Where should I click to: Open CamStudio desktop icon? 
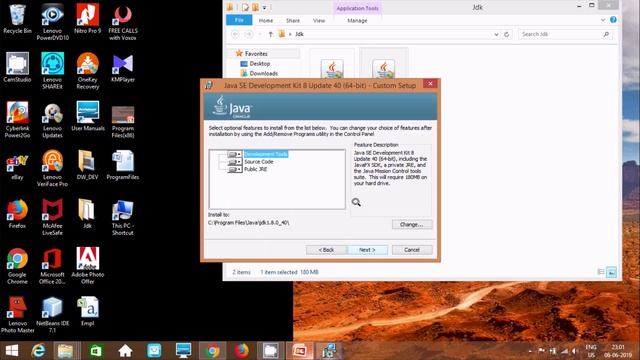pos(17,67)
